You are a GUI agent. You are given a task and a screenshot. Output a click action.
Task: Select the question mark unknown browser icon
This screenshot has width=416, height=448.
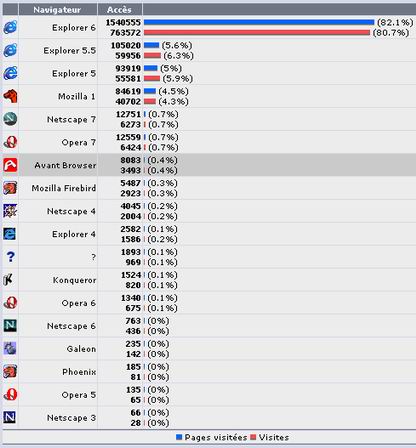tap(10, 257)
